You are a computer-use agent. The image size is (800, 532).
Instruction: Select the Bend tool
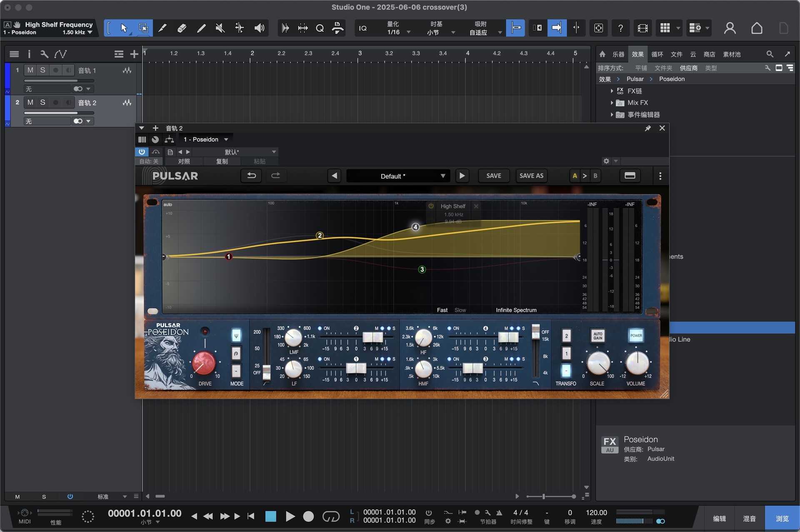(x=240, y=28)
